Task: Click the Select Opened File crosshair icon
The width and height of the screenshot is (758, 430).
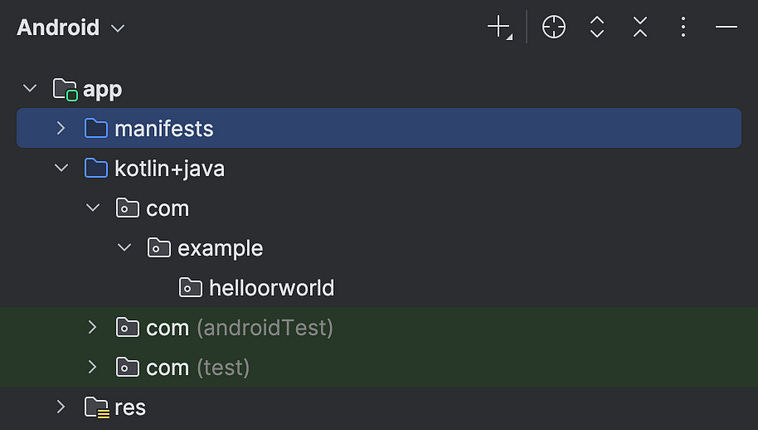Action: tap(554, 27)
